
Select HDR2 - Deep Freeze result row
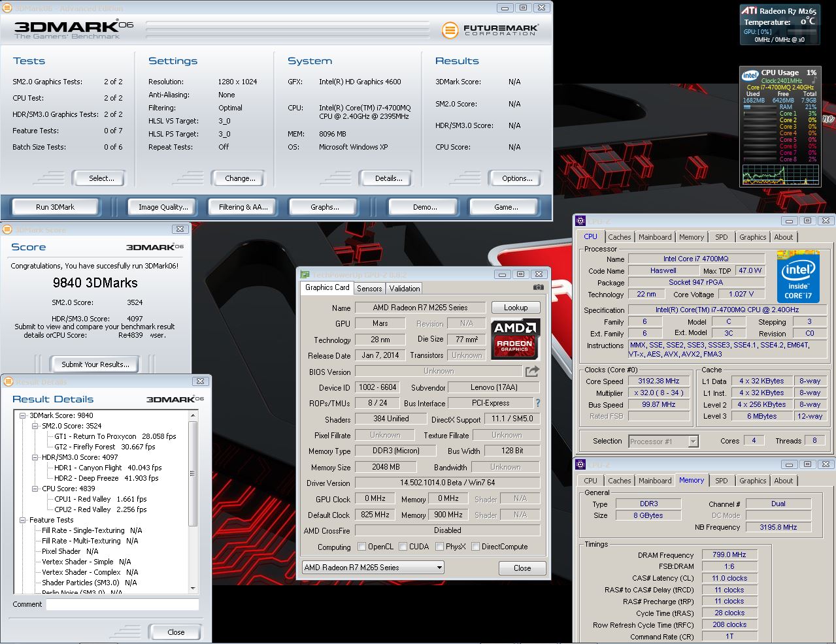pyautogui.click(x=106, y=478)
